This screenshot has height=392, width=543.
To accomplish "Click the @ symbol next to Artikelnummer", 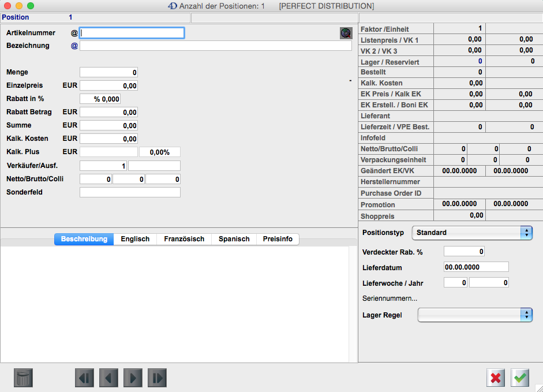I will 74,33.
